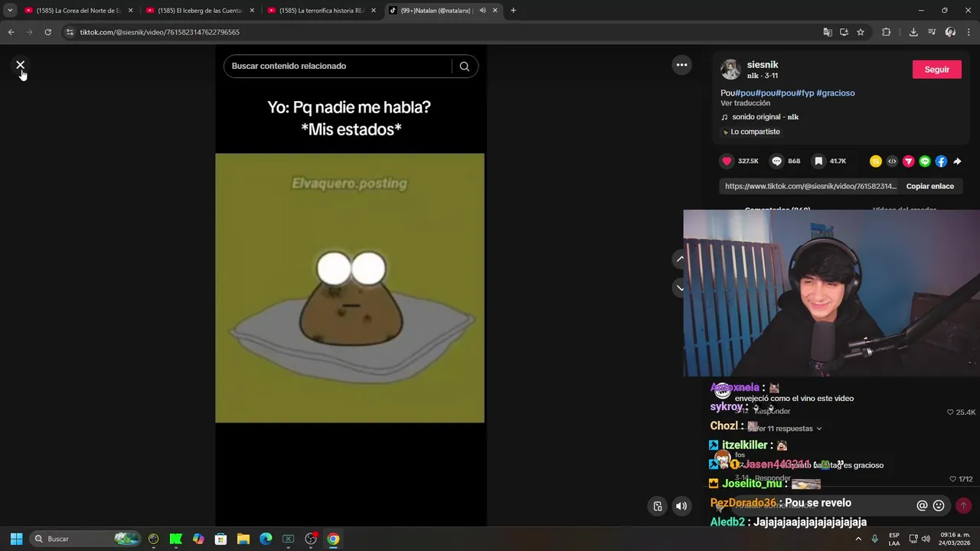Click the taskbar Buscar search box
980x551 pixels.
(85, 539)
